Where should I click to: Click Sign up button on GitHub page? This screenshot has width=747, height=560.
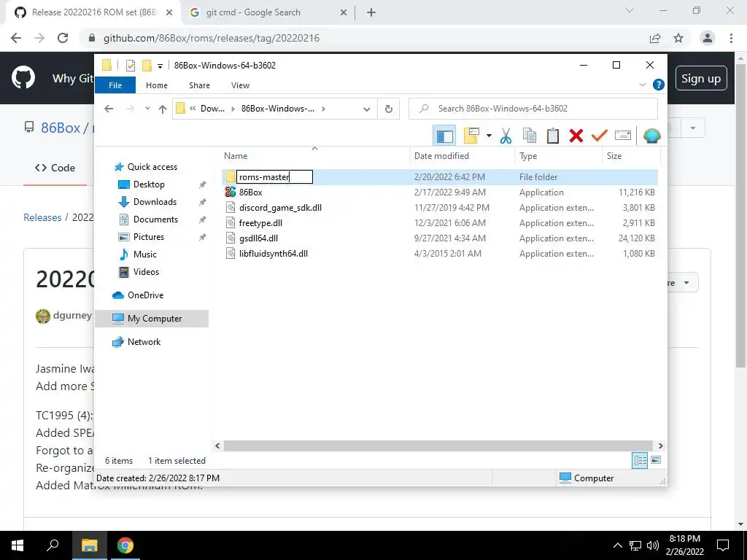click(x=701, y=78)
